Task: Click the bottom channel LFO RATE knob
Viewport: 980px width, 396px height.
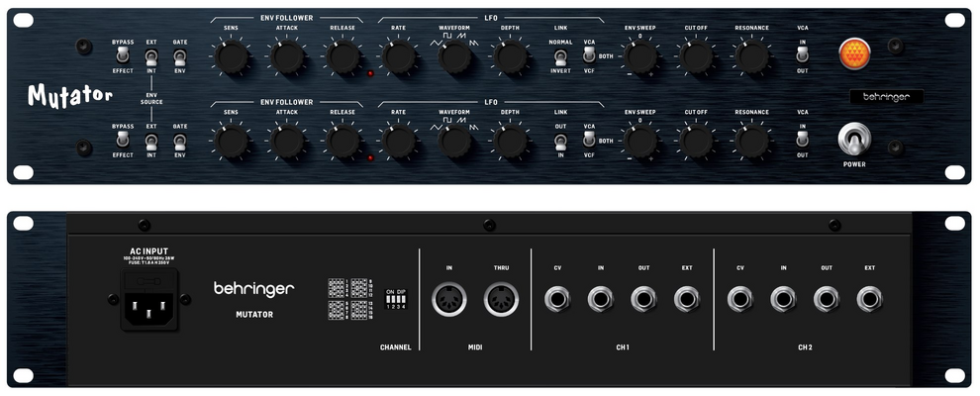Action: tap(399, 142)
